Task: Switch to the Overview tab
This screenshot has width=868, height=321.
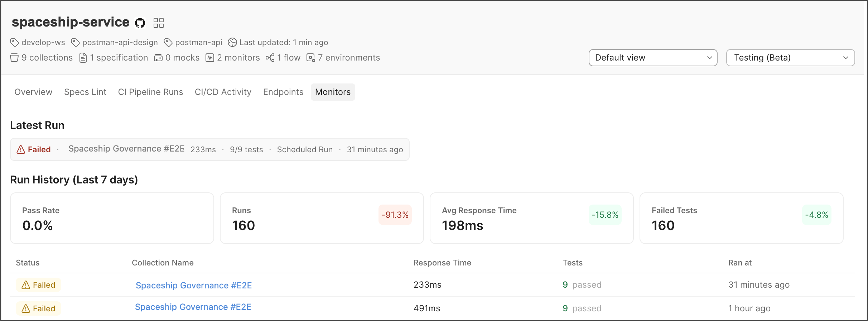Action: (33, 92)
